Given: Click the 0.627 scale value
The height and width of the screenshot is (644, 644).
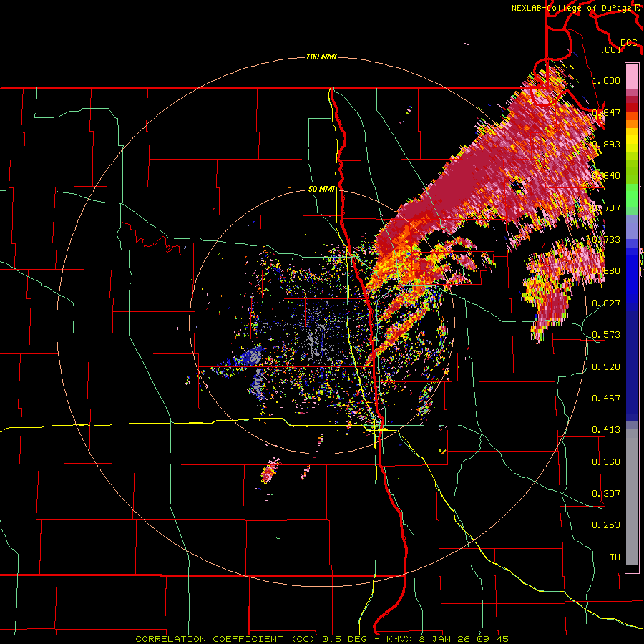Looking at the screenshot, I should pyautogui.click(x=606, y=303).
